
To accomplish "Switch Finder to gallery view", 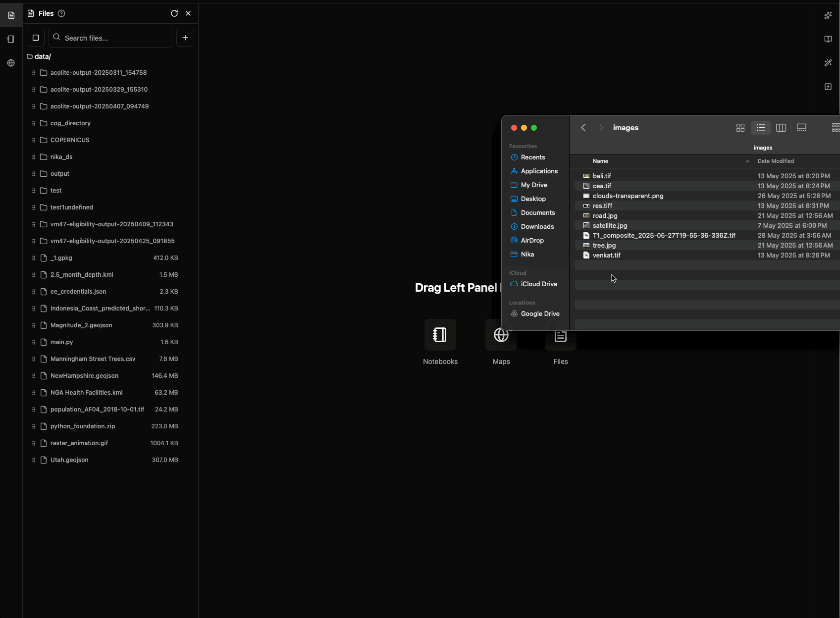I will pyautogui.click(x=801, y=127).
